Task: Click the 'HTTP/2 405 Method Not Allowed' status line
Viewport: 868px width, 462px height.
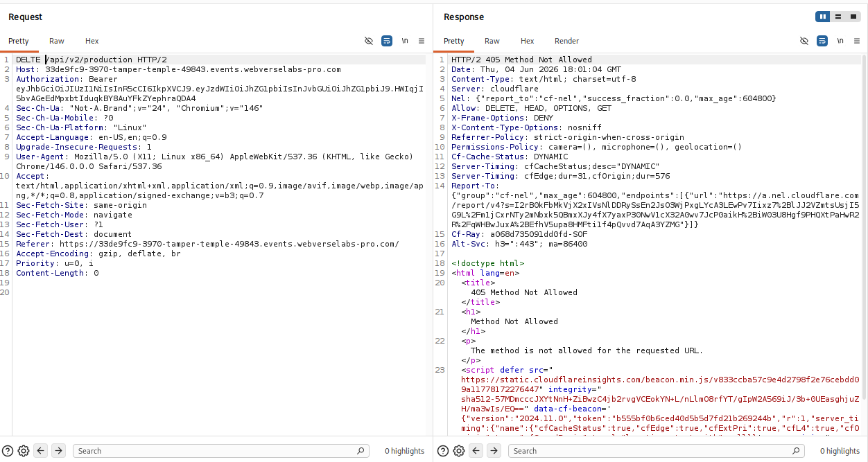Action: click(521, 60)
